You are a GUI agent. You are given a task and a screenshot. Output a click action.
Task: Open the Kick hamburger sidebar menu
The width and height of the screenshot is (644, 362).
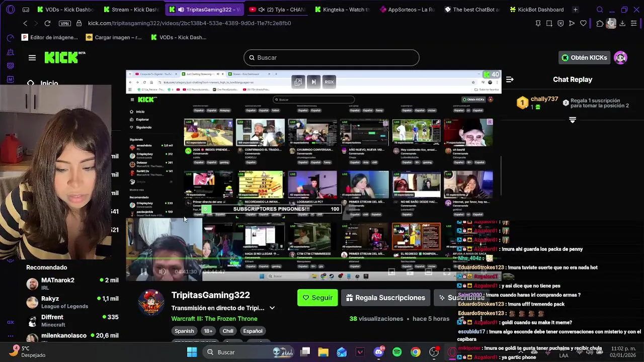click(x=32, y=58)
